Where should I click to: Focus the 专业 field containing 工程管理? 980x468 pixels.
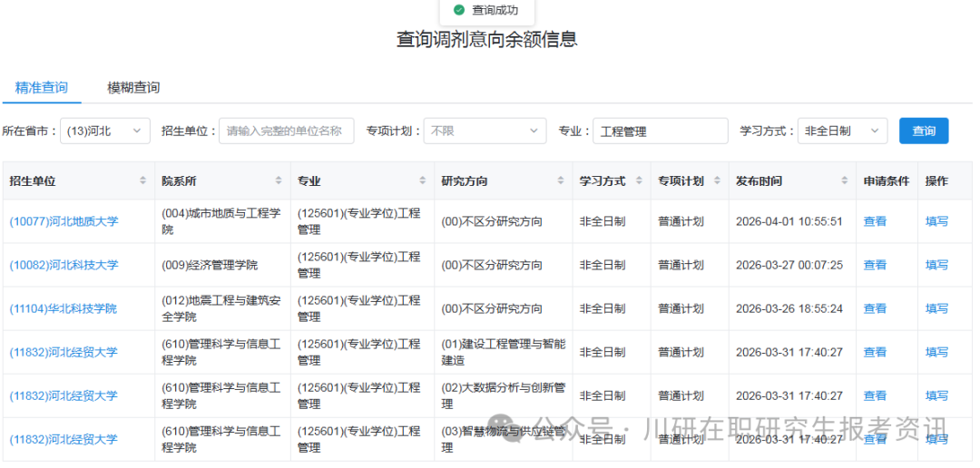661,132
